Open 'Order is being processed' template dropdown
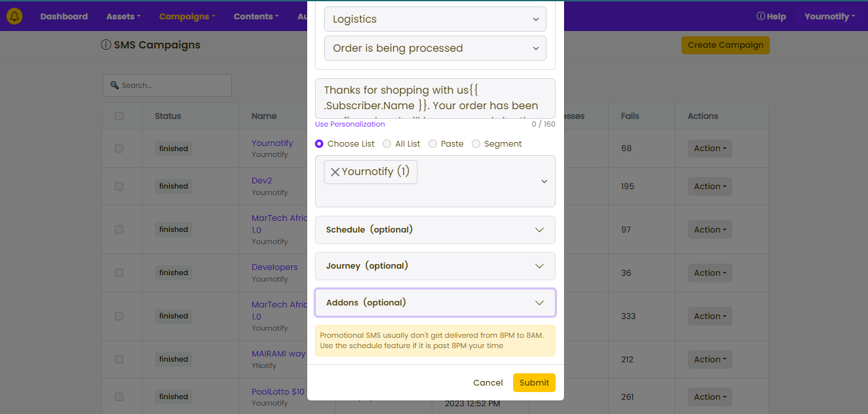868x414 pixels. [435, 48]
